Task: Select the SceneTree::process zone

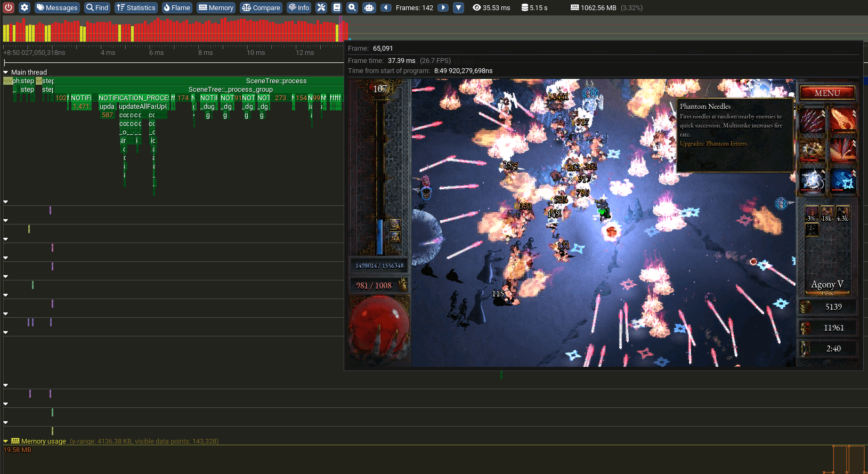Action: click(276, 81)
